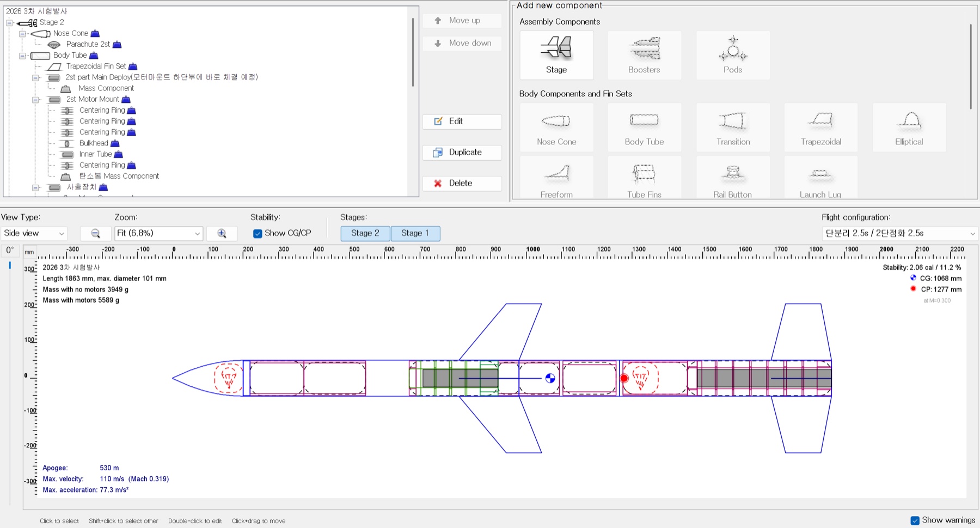This screenshot has height=528, width=980.
Task: Add a Tube Fins component
Action: [644, 178]
